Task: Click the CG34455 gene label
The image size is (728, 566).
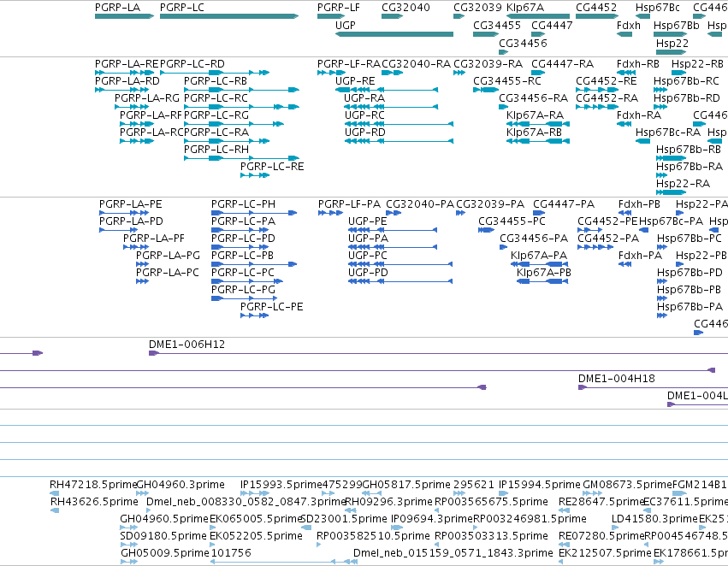Action: point(497,26)
